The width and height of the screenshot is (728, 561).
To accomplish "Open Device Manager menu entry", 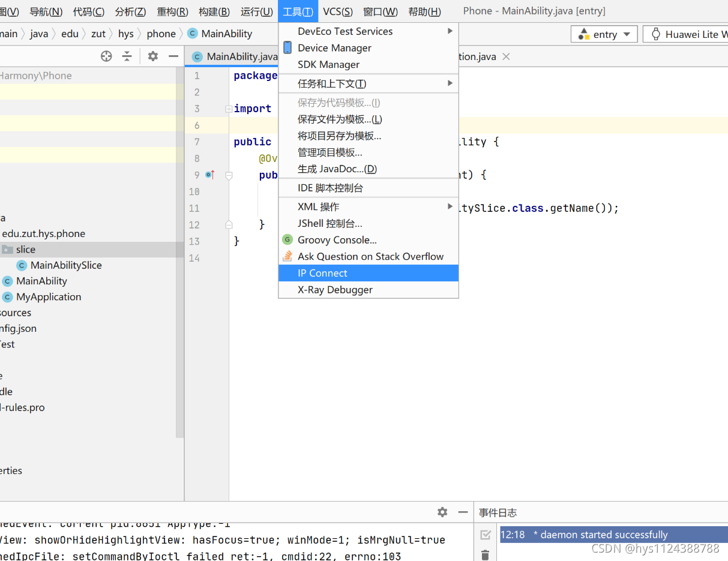I will [369, 48].
